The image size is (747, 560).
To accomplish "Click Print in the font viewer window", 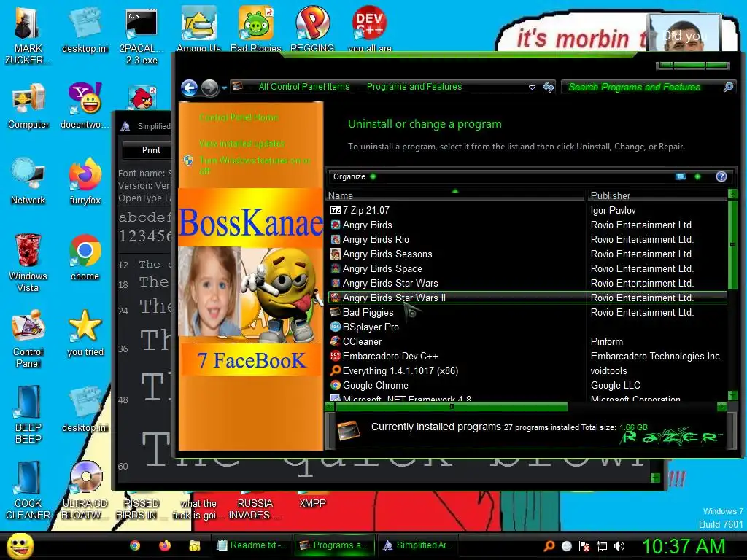I will [x=151, y=150].
